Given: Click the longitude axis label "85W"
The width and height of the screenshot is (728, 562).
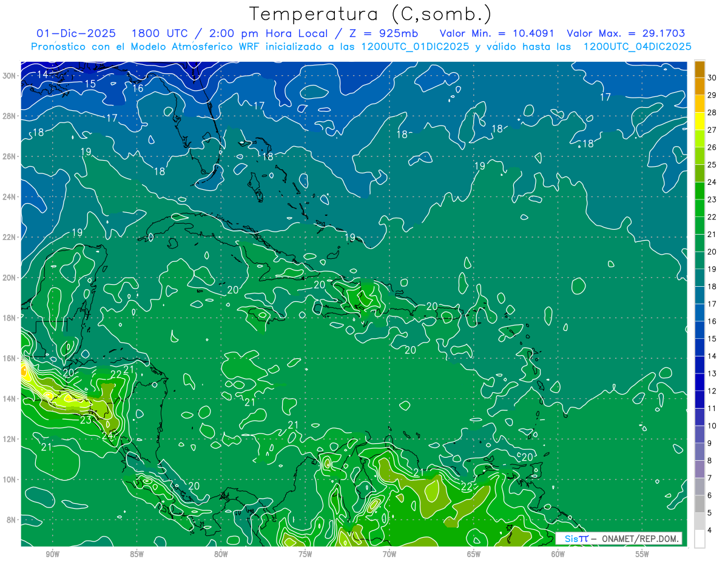Looking at the screenshot, I should coord(136,554).
